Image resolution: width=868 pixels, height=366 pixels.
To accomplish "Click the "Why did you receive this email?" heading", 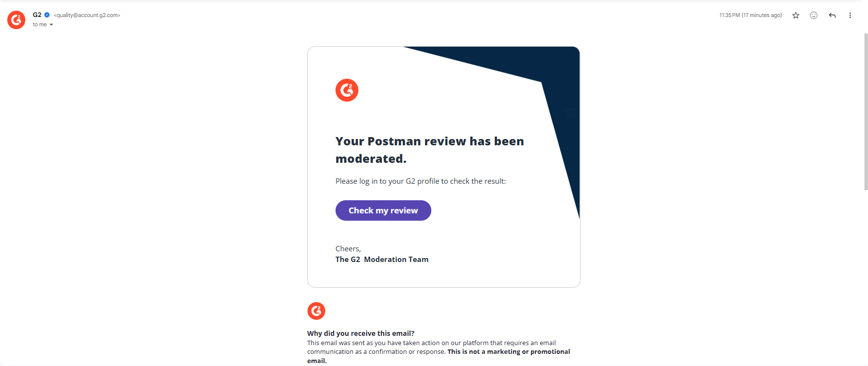I will (360, 333).
